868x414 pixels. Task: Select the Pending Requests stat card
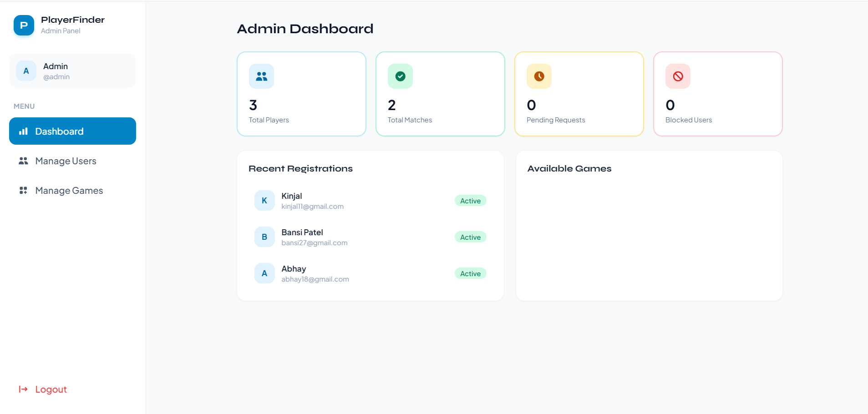579,94
